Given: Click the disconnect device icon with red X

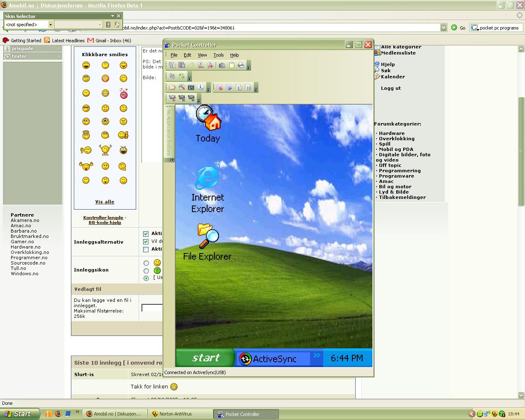Looking at the screenshot, I should (181, 65).
